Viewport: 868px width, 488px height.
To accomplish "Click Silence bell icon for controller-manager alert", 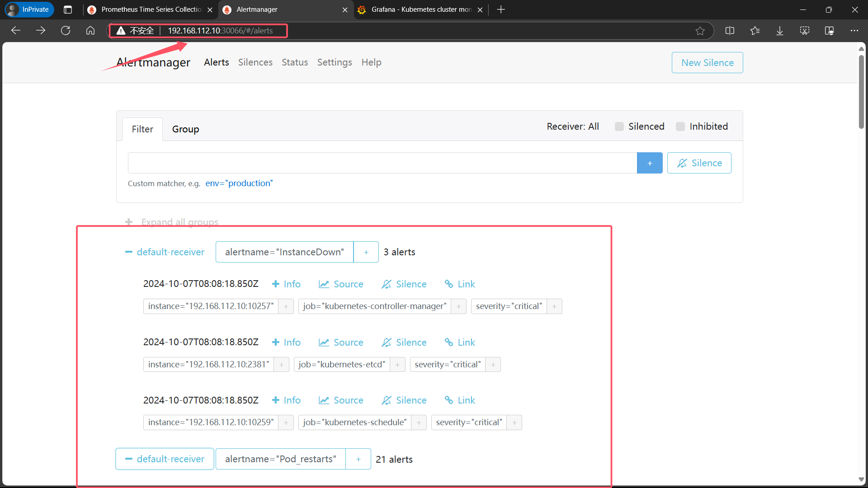I will pos(386,284).
